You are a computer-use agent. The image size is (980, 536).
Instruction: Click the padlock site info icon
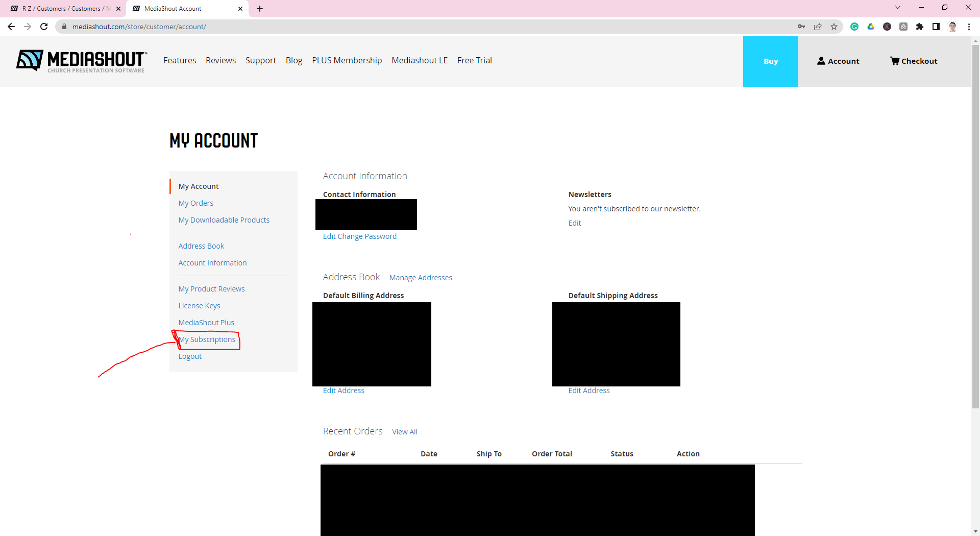tap(64, 27)
